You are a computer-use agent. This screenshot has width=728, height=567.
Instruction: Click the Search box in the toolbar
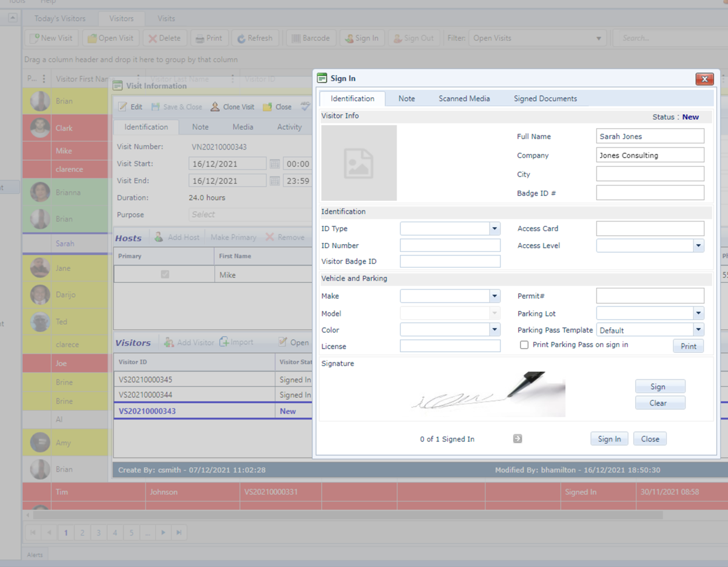point(670,38)
